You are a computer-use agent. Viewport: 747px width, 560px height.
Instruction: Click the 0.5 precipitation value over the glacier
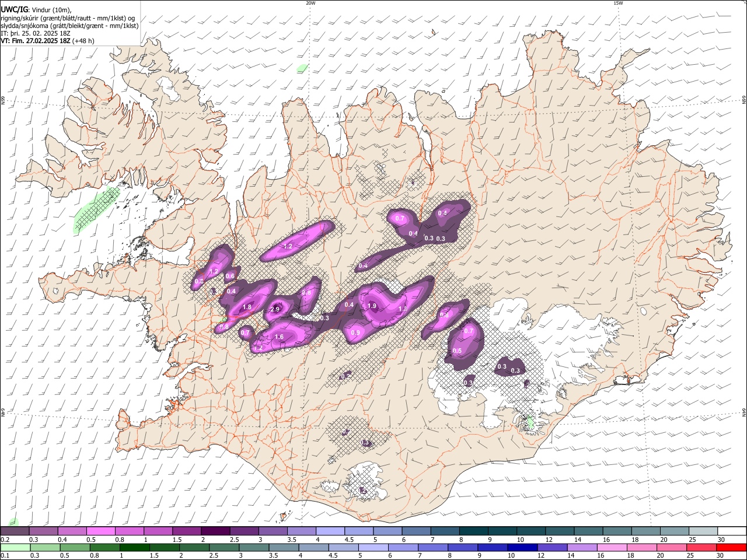point(457,351)
